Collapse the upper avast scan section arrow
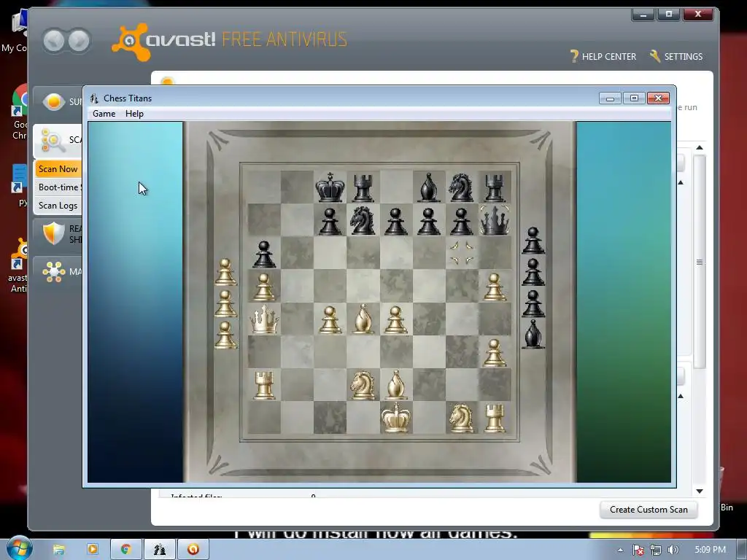The width and height of the screenshot is (747, 560). 681,183
